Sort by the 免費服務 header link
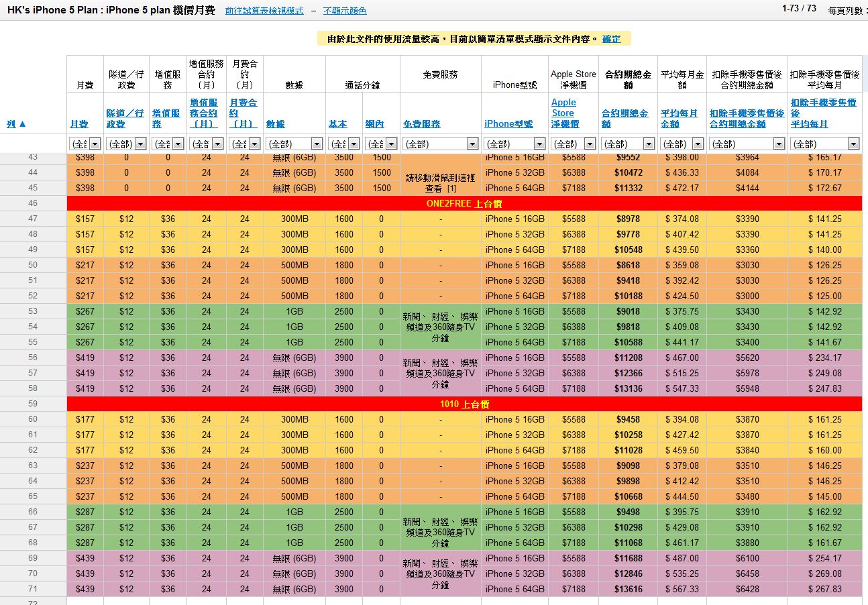Viewport: 868px width, 605px height. point(422,124)
